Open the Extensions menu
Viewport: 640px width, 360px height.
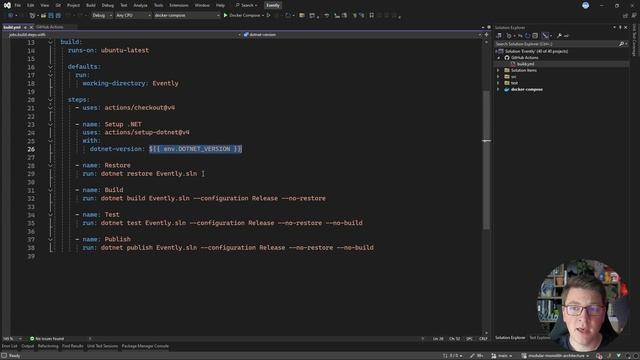(x=179, y=5)
